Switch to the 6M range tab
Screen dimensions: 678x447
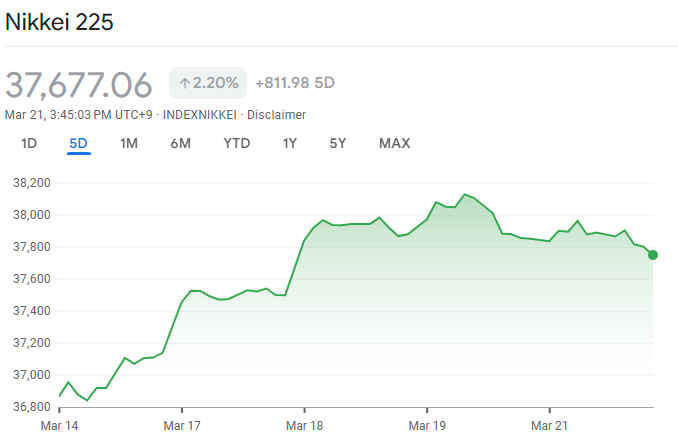[x=180, y=143]
